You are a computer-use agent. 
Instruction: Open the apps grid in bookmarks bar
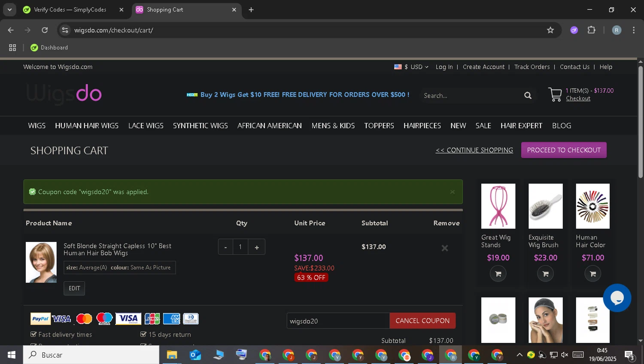12,48
